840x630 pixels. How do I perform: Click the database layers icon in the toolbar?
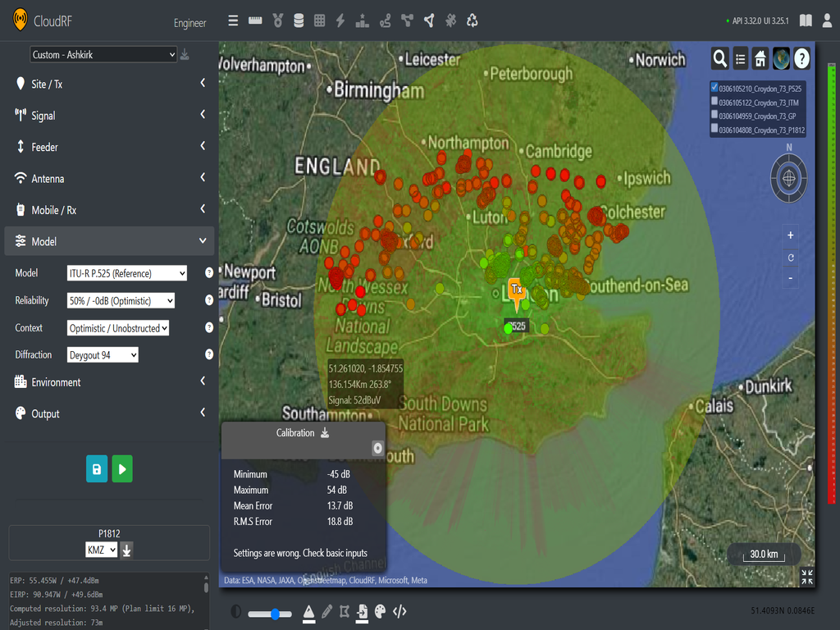tap(298, 21)
